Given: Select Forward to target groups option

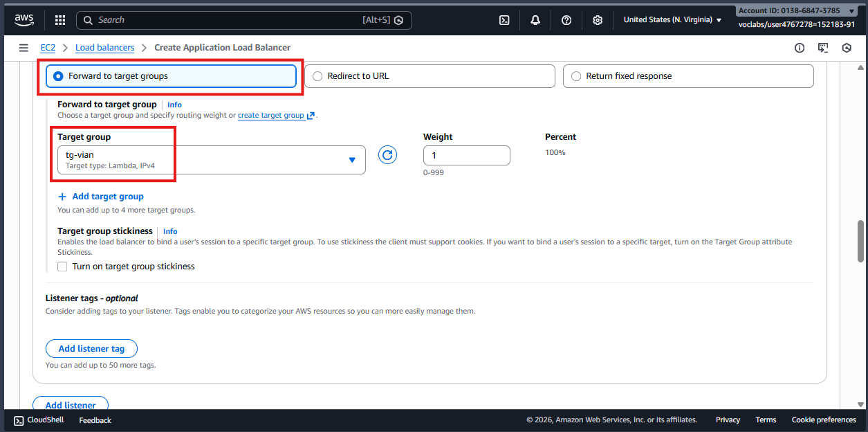Looking at the screenshot, I should tap(58, 76).
